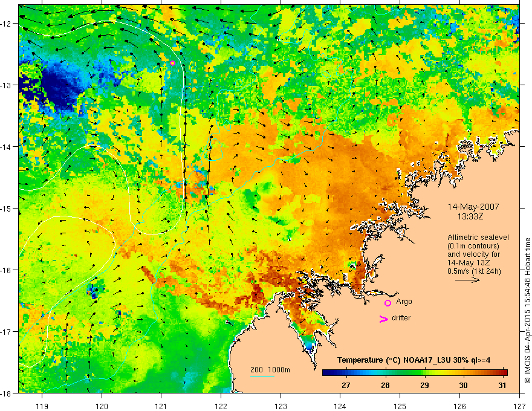Click longitude axis label 123
532x411 pixels.
coord(281,406)
